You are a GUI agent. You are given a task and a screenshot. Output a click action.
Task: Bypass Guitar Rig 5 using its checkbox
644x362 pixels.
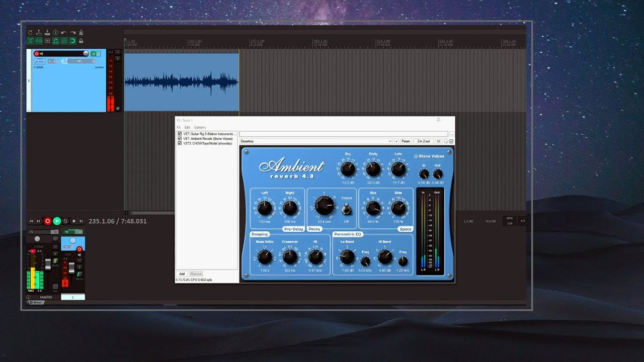[x=180, y=134]
